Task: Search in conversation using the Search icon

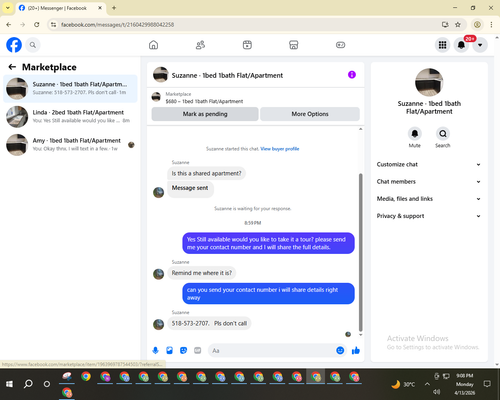Action: [x=443, y=134]
